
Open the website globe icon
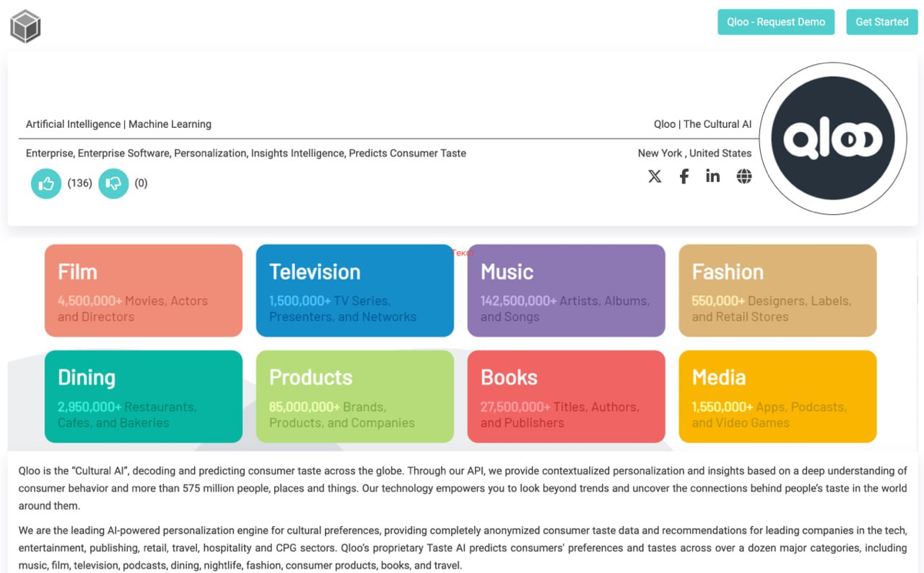744,176
